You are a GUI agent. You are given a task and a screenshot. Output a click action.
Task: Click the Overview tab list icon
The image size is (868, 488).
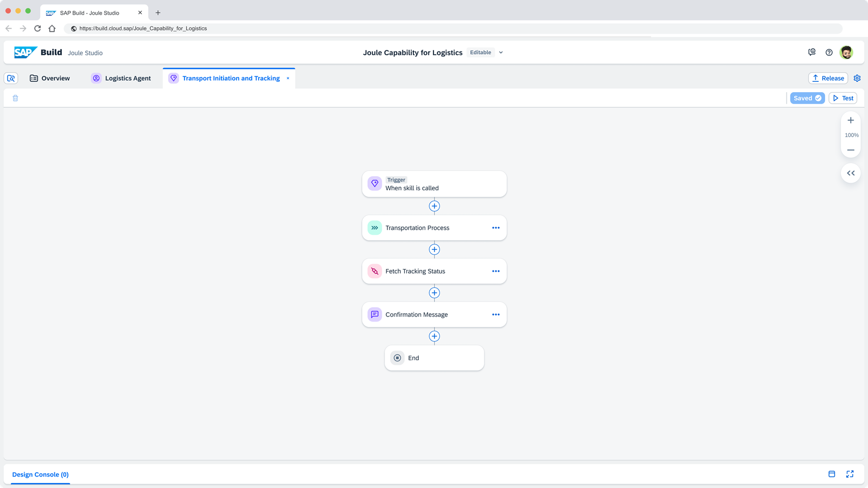[x=34, y=78]
